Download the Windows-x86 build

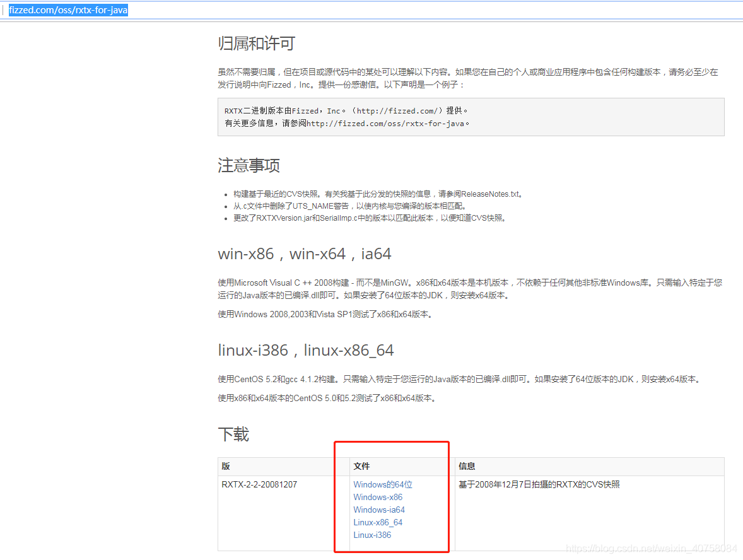378,497
